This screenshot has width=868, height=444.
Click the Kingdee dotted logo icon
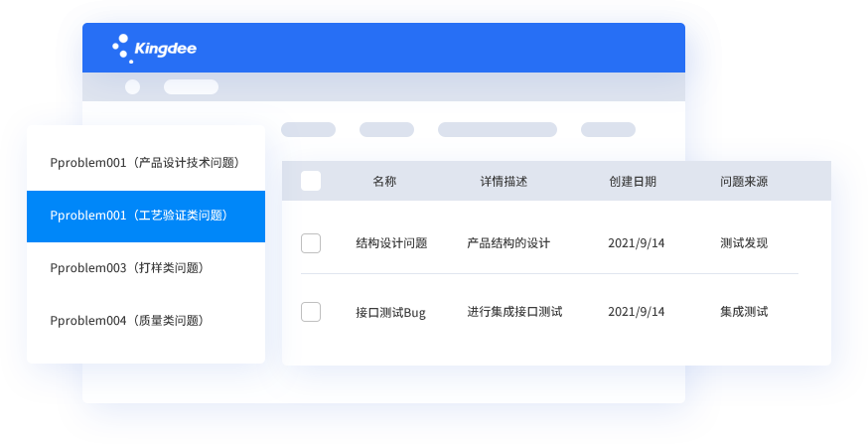(x=122, y=48)
